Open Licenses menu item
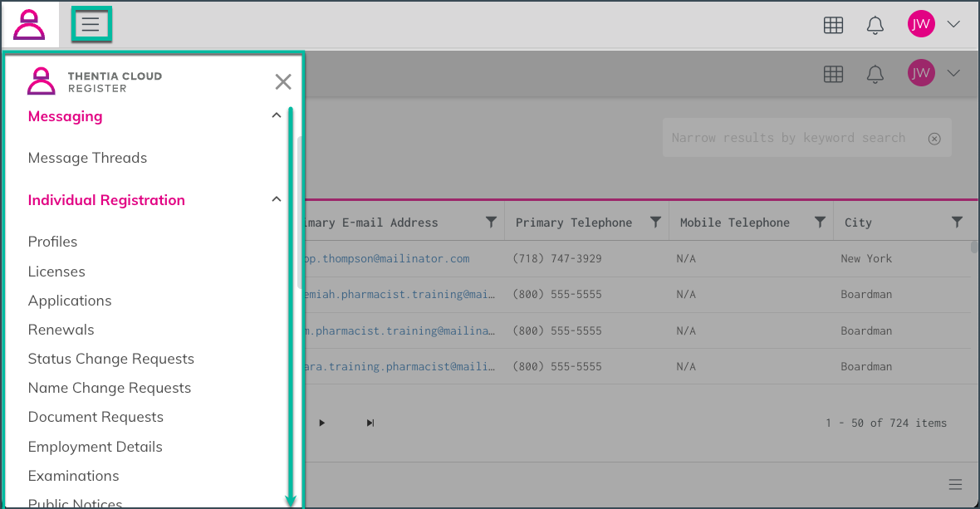 tap(56, 272)
